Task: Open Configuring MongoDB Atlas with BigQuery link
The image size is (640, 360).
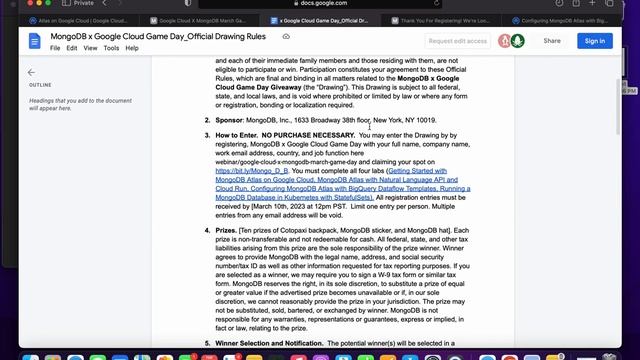Action: tap(343, 189)
